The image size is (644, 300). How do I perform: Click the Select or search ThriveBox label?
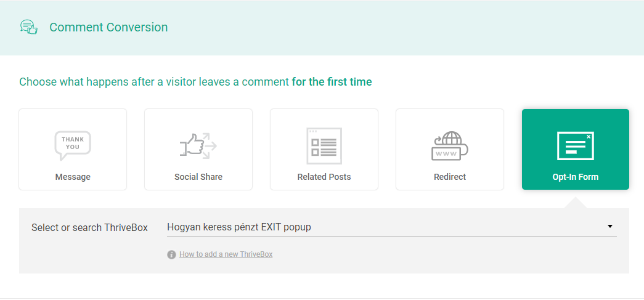coord(89,227)
